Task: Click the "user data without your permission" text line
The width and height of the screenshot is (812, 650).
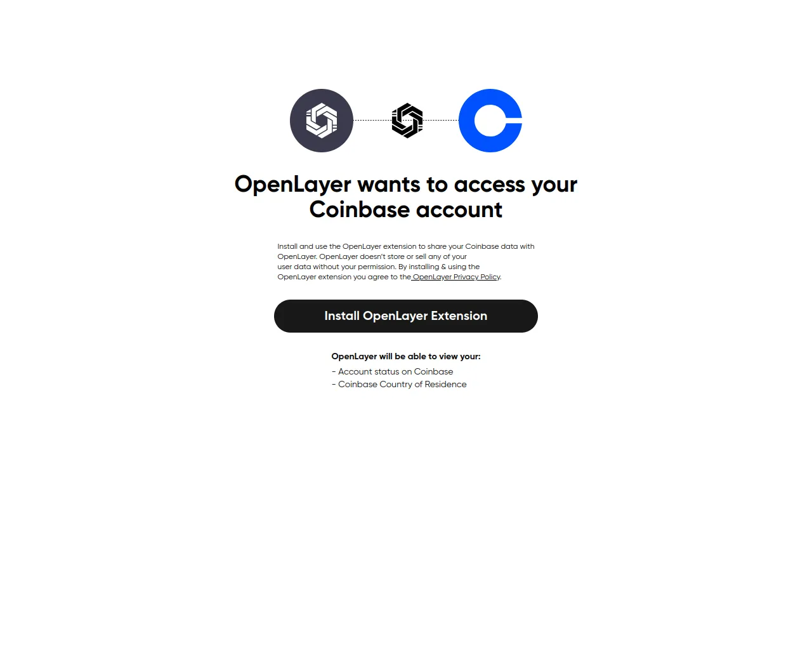Action: pos(379,267)
